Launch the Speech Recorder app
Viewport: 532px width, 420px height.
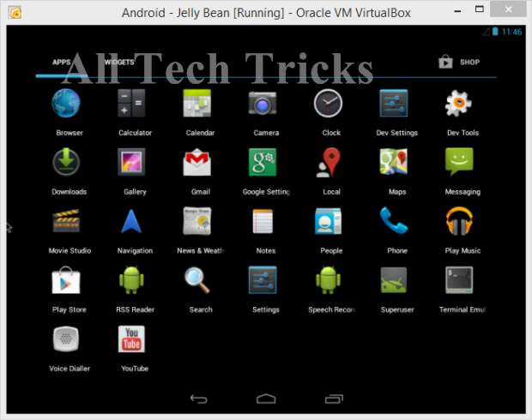click(328, 280)
